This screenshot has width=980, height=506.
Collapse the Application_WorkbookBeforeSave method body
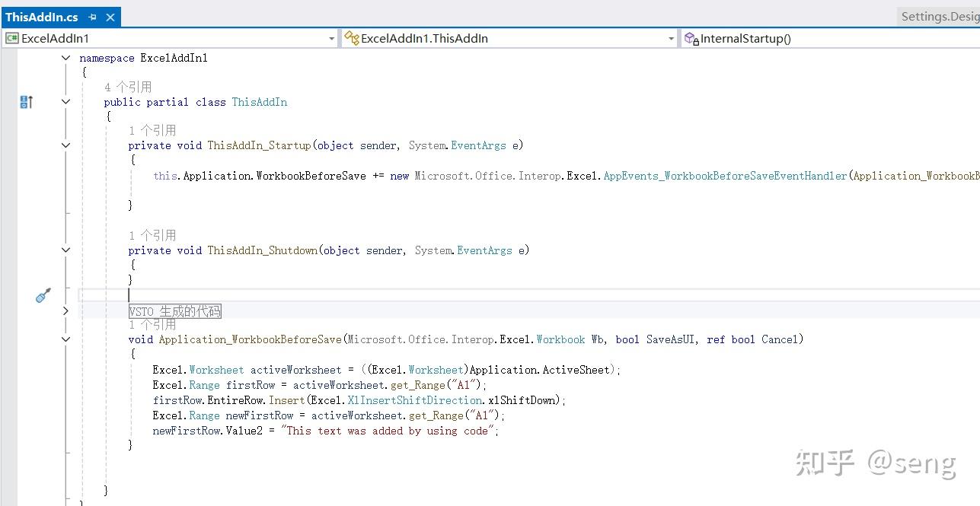65,339
